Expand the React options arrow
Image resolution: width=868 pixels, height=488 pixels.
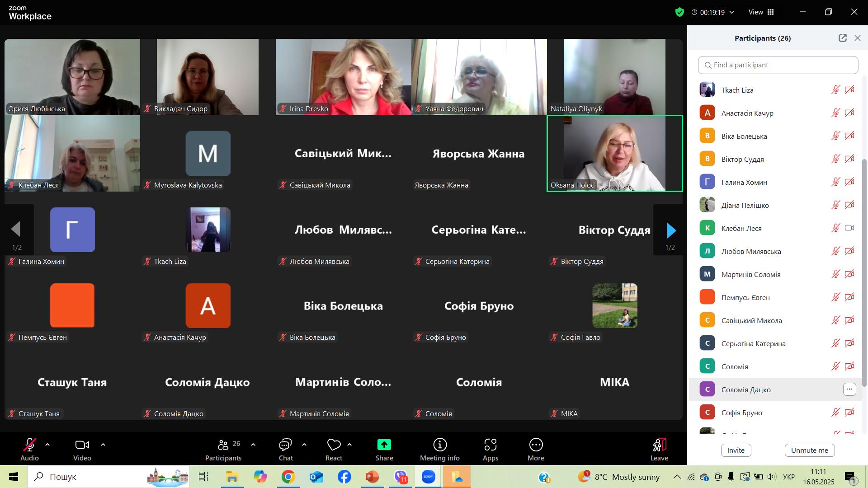pyautogui.click(x=349, y=445)
